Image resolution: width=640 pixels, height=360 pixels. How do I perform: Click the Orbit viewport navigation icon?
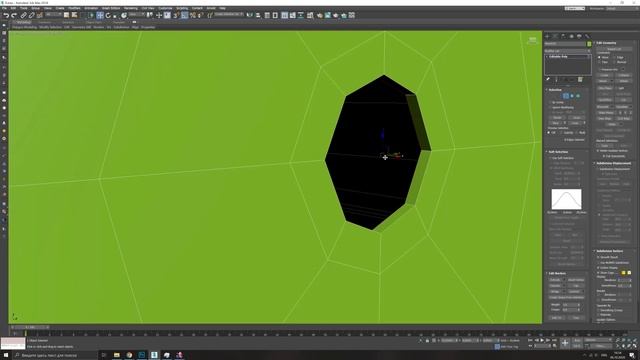click(629, 346)
